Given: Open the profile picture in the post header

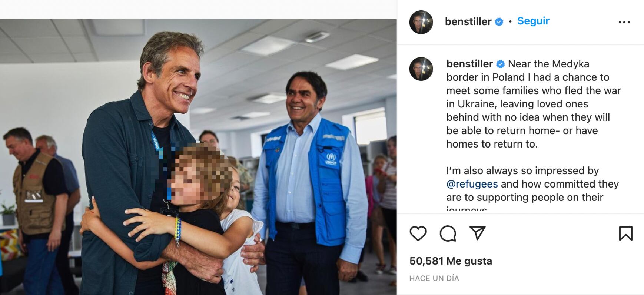Looking at the screenshot, I should click(421, 22).
